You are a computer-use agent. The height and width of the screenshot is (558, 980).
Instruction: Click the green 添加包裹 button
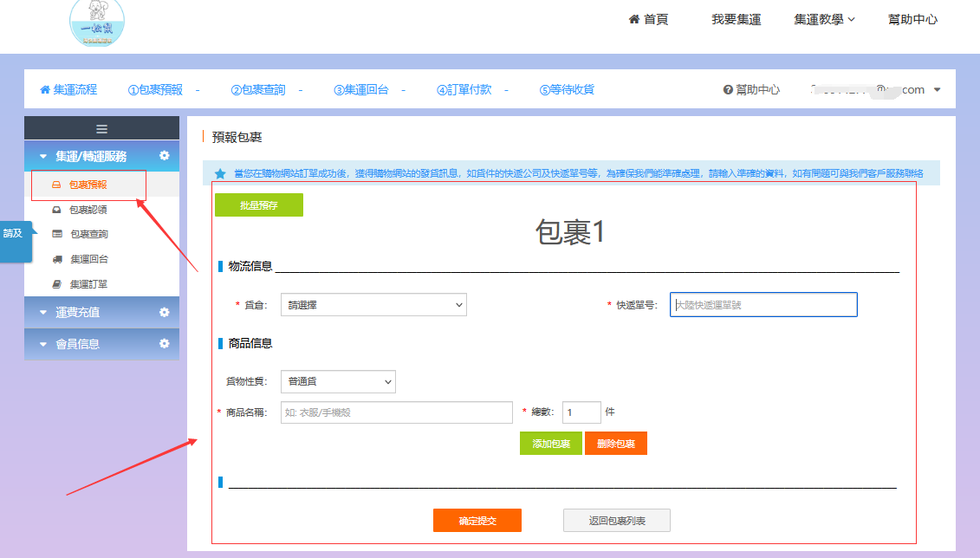pos(550,444)
